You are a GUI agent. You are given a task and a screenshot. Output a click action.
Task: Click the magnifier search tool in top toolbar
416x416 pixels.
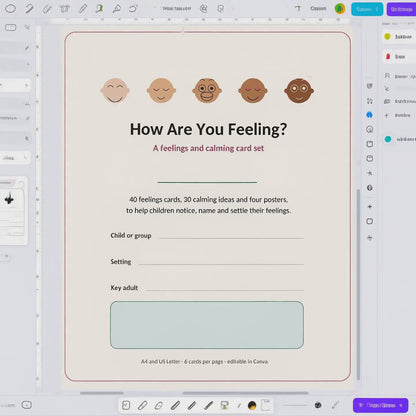point(116,8)
